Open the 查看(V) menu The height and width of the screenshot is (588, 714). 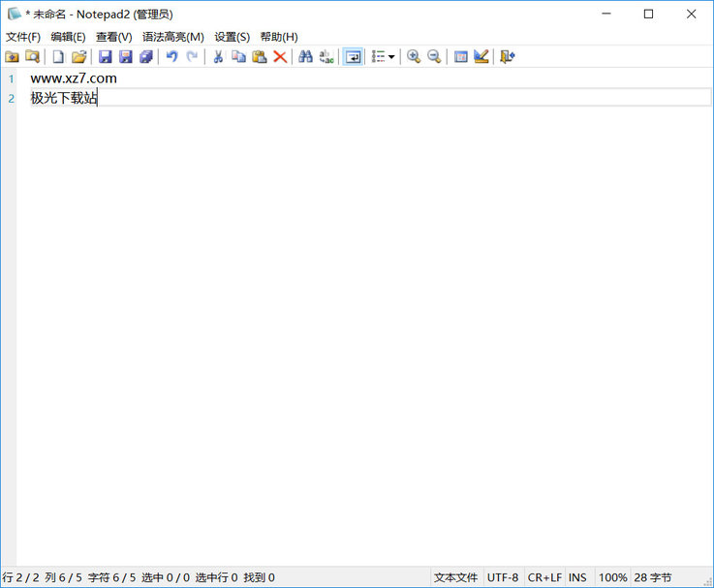114,37
